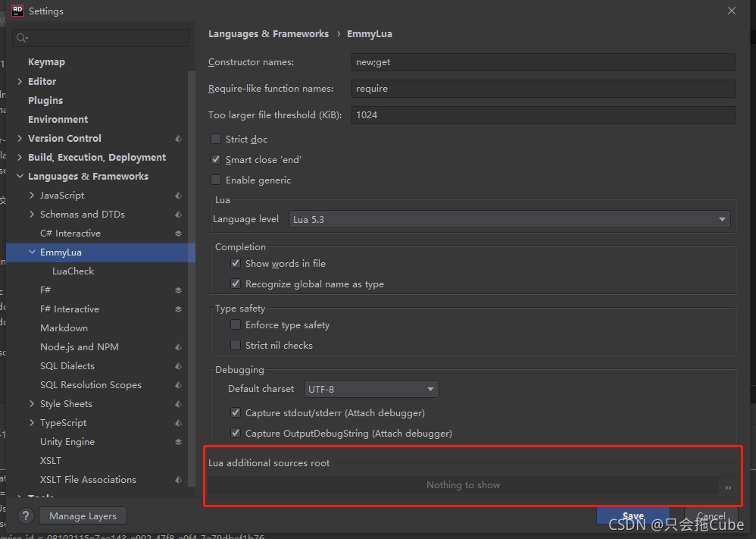Click the layer icon beside Schemas and DTDs
Image resolution: width=756 pixels, height=539 pixels.
click(178, 215)
